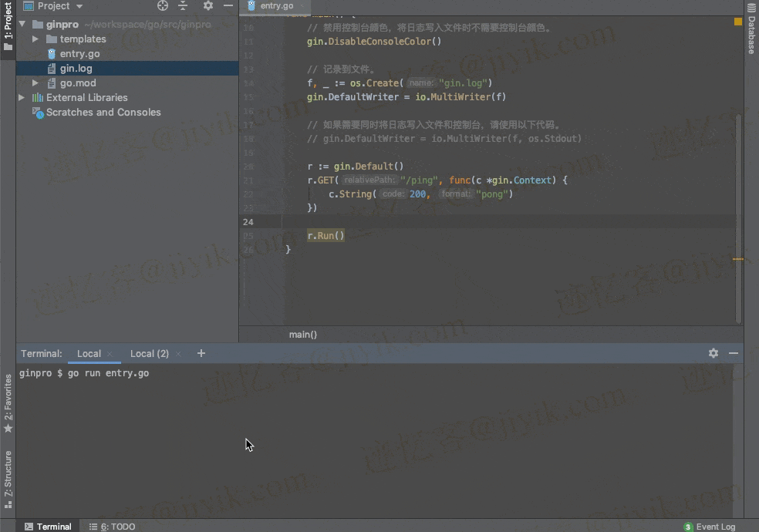Click the warning stripe marker in editor scrollbar
The image size is (759, 532).
[x=737, y=259]
